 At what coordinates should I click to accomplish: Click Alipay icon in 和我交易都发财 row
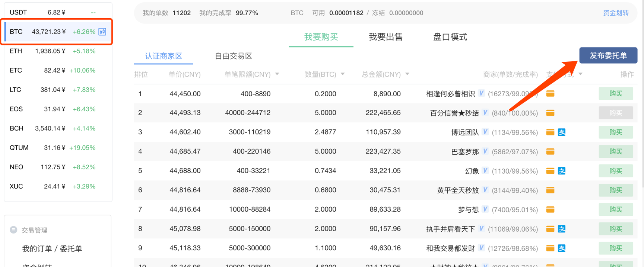pyautogui.click(x=562, y=248)
